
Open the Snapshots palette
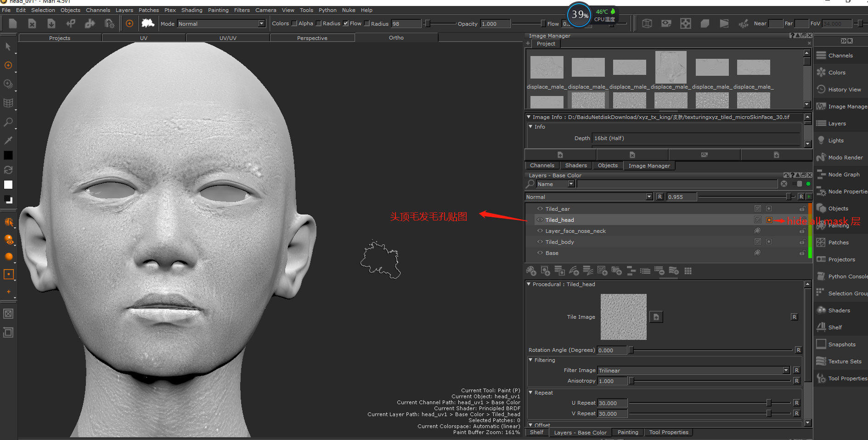click(842, 344)
